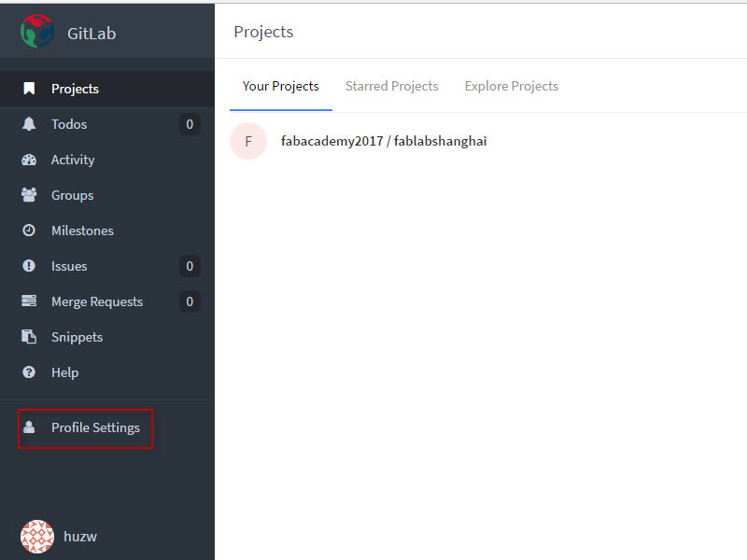The image size is (747, 560).
Task: Open the Help sidebar link
Action: (107, 371)
